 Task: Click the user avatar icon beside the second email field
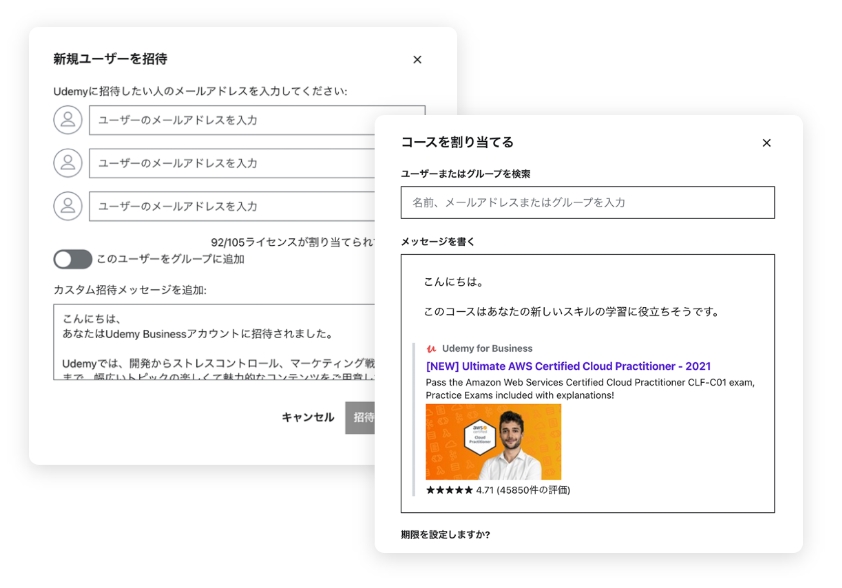(68, 163)
